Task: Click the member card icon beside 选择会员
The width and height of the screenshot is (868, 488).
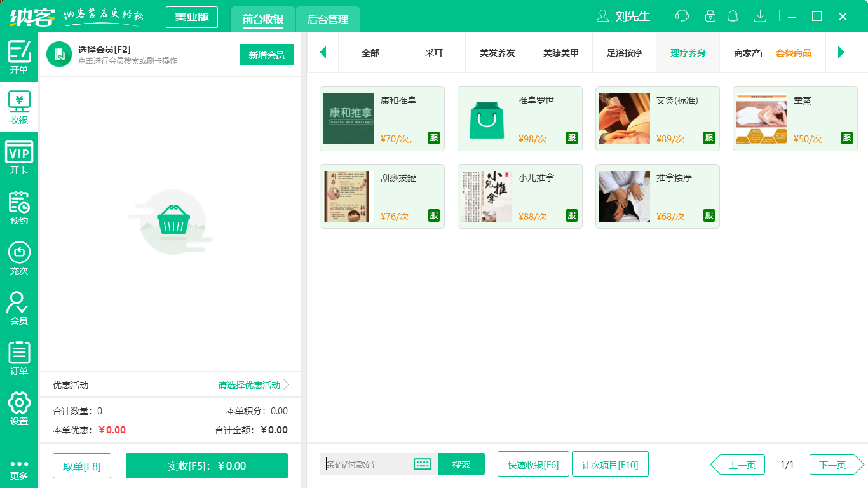Action: (x=59, y=55)
